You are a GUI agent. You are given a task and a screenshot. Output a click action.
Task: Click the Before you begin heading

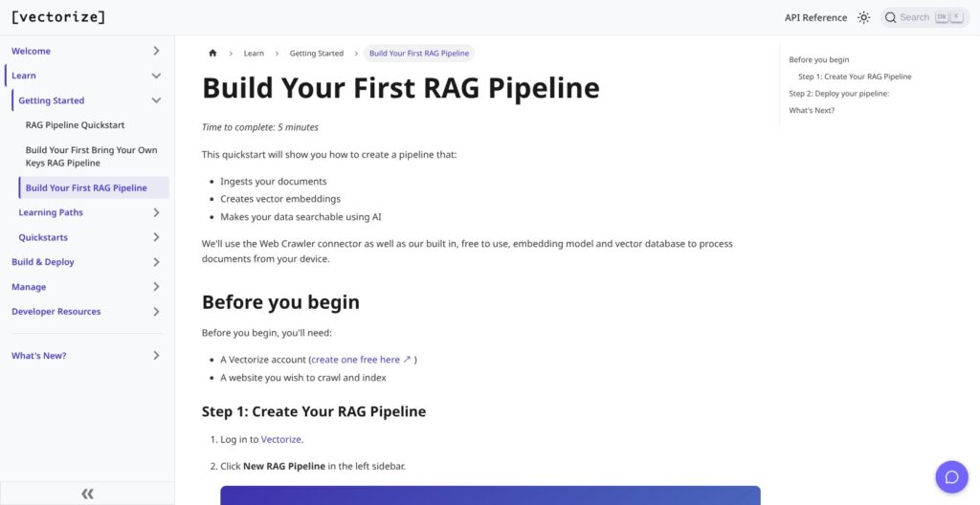pyautogui.click(x=280, y=302)
